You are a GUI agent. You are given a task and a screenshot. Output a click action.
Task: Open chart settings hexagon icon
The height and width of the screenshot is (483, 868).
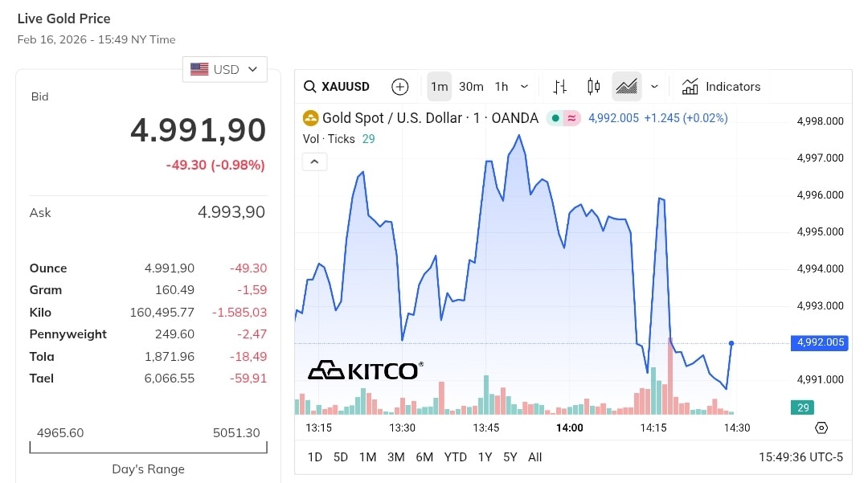point(821,428)
